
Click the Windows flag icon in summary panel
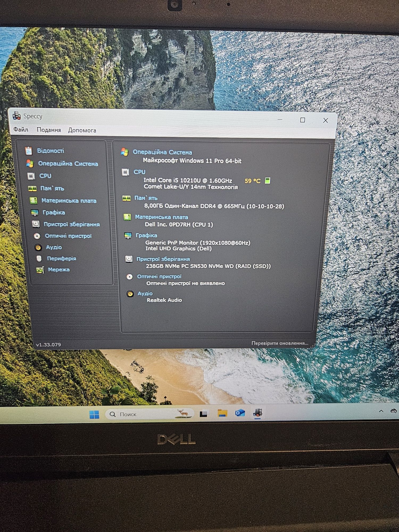pos(124,152)
